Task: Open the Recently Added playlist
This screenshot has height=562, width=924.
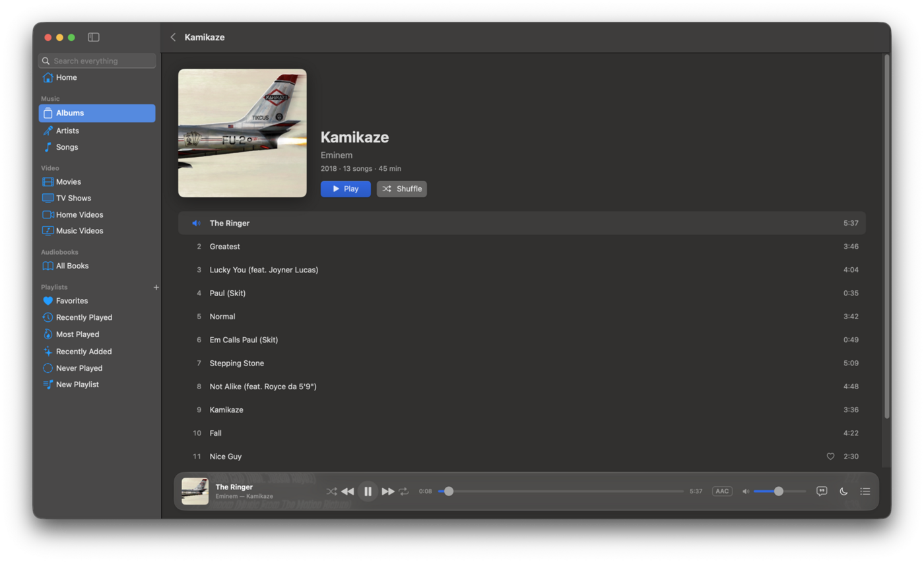Action: (97, 352)
